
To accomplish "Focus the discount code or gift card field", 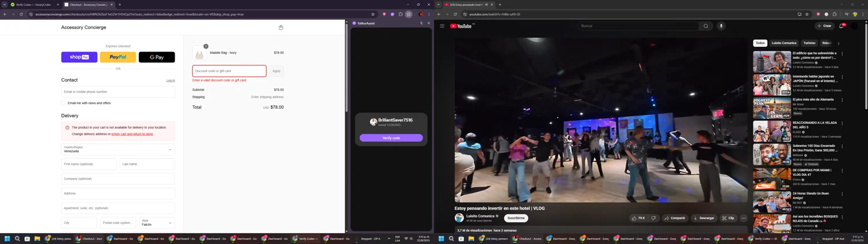I will pos(229,71).
